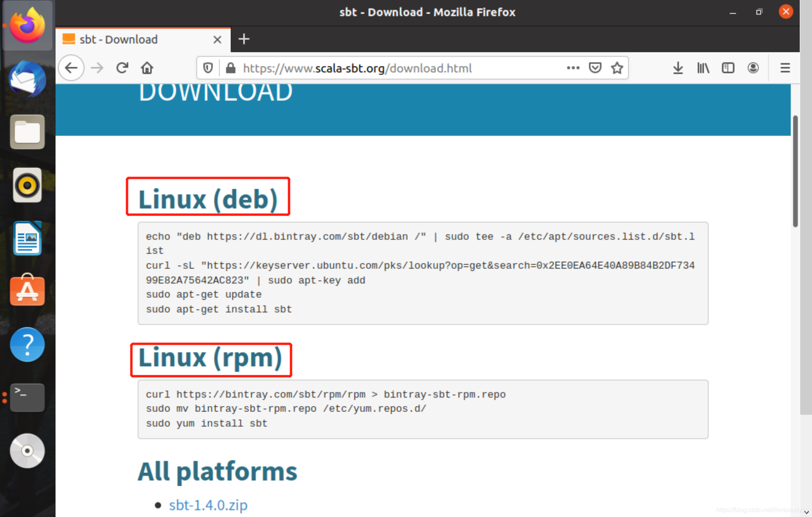Bookmark this page with the star
812x517 pixels.
pos(617,68)
